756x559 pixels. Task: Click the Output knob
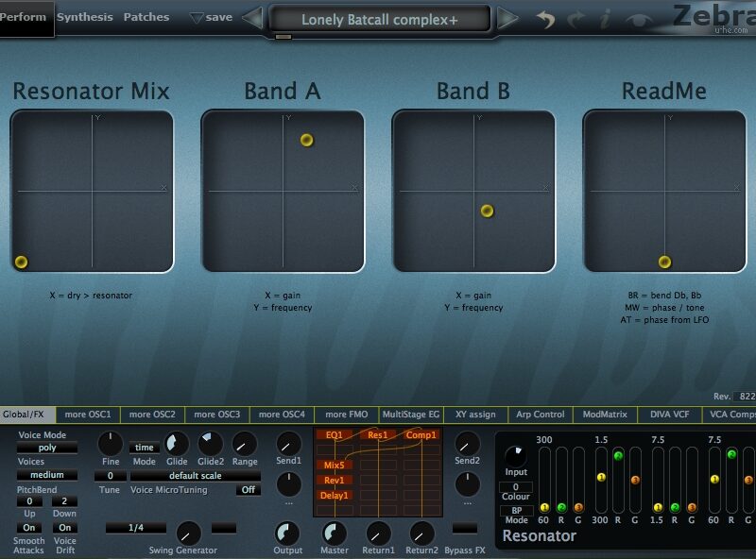(x=287, y=533)
